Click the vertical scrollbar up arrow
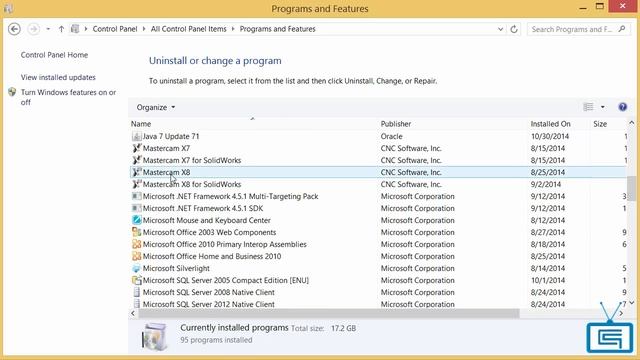640x360 pixels. pos(631,122)
